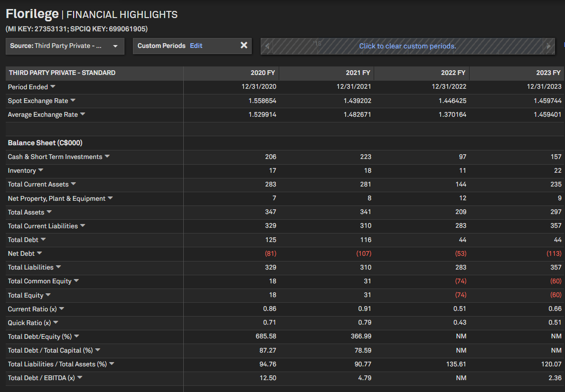Expand Total Common Equity arrow
Screen dimensions: 565x392
click(76, 280)
